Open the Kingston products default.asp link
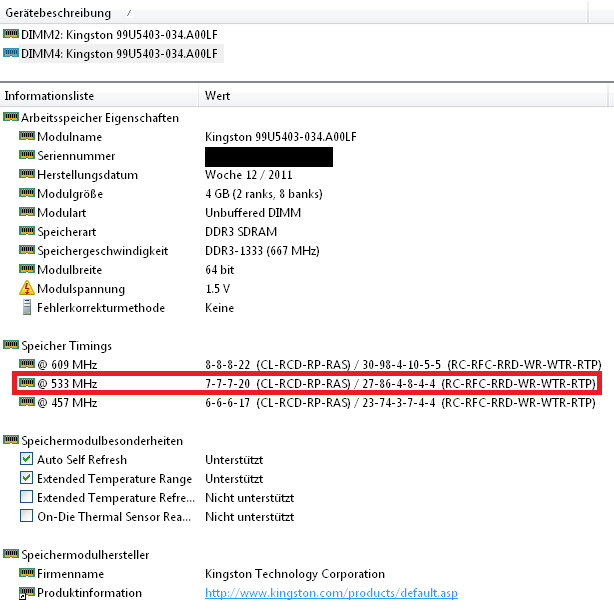The width and height of the screenshot is (614, 612). [331, 593]
